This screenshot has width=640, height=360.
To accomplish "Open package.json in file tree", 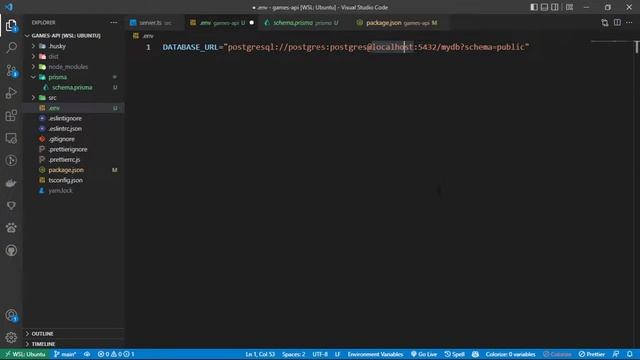I will 73,170.
